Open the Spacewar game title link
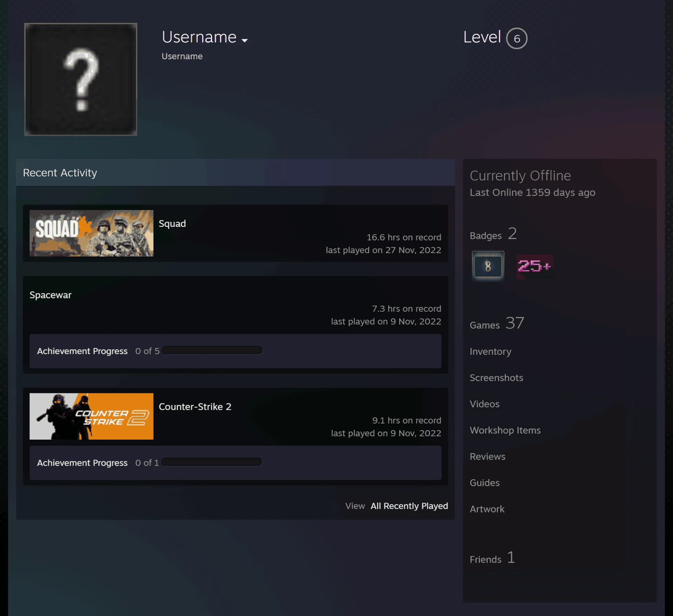Image resolution: width=673 pixels, height=616 pixels. (x=50, y=295)
